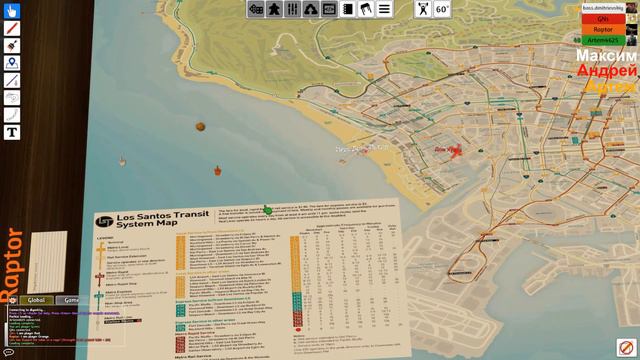Click the Максим label
640x360 pixels.
606,56
